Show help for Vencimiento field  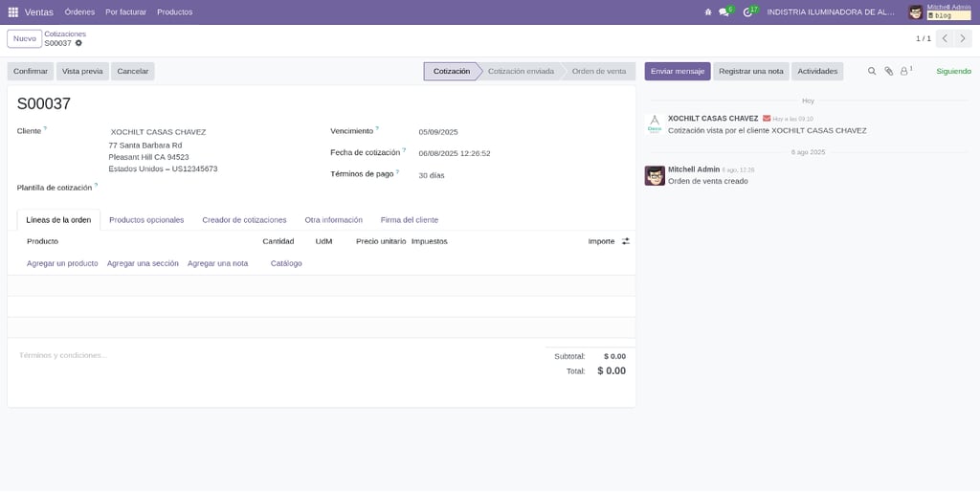pos(377,128)
